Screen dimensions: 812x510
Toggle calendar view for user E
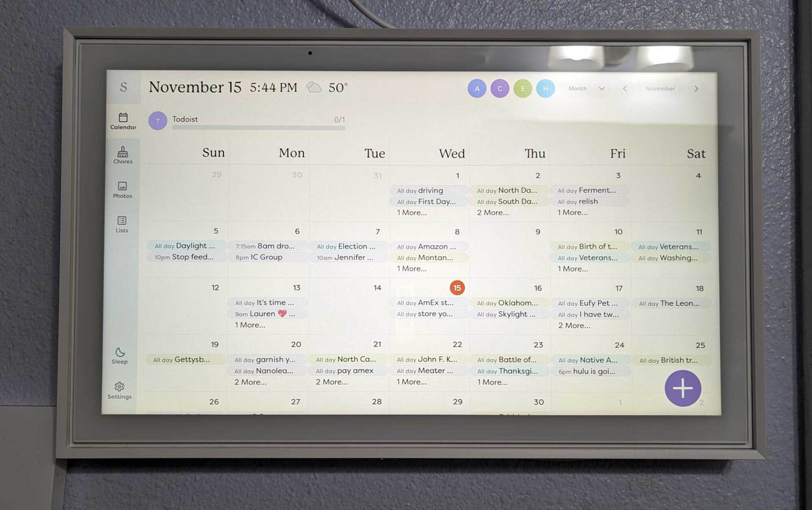(523, 88)
